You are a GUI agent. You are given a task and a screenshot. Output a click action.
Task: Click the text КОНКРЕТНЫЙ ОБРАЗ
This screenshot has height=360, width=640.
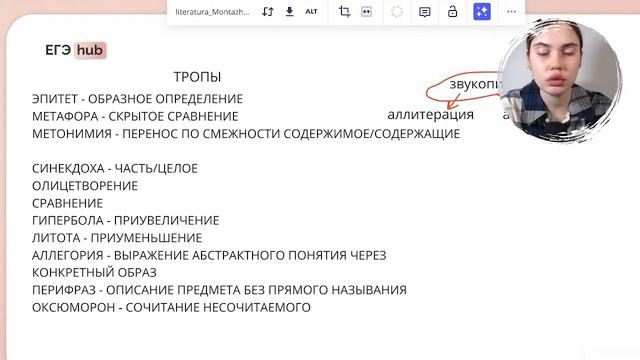[94, 273]
